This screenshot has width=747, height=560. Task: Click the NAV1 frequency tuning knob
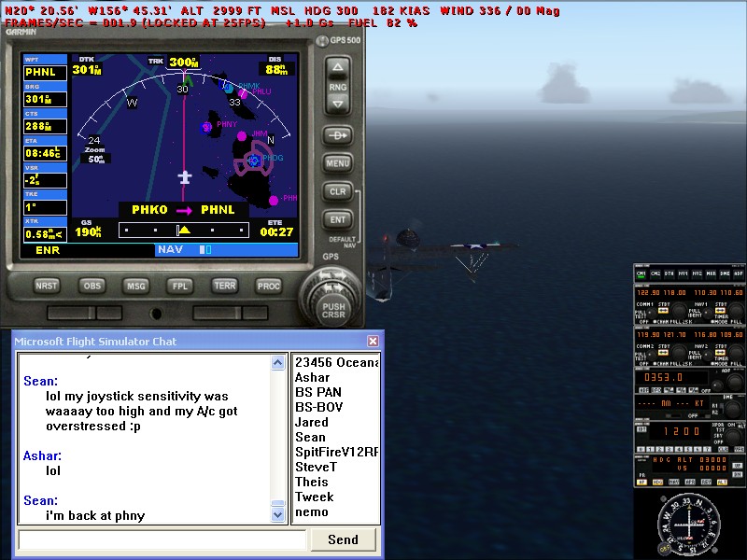click(737, 312)
